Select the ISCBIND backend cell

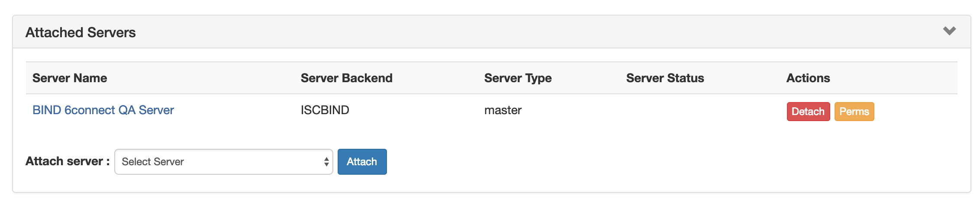(325, 110)
